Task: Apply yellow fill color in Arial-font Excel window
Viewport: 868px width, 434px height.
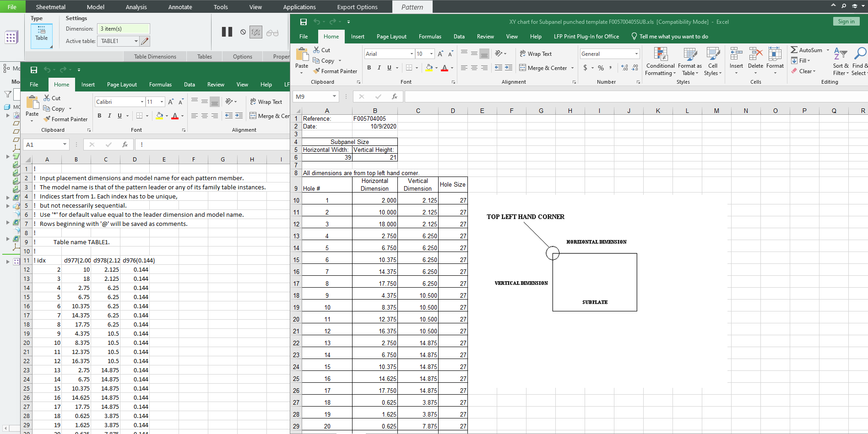Action: pyautogui.click(x=429, y=68)
